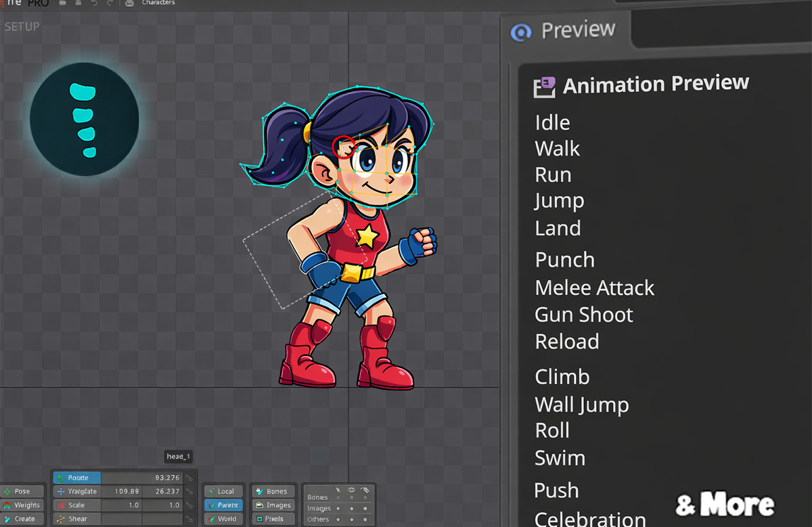Screen dimensions: 812x527
Task: Toggle visibility dot for Images row
Action: 352,509
